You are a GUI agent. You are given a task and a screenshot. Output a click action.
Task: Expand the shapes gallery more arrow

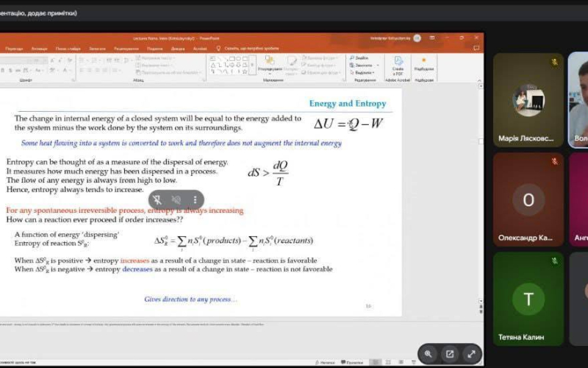[252, 66]
